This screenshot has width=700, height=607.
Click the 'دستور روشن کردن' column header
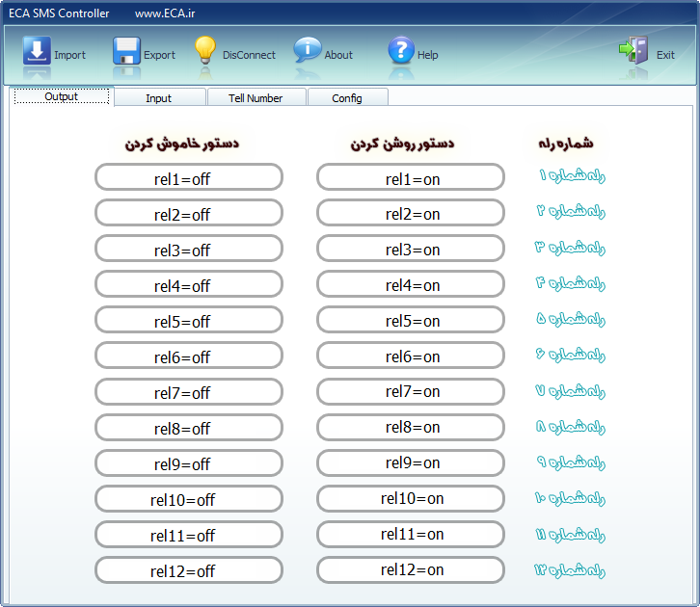click(x=402, y=144)
